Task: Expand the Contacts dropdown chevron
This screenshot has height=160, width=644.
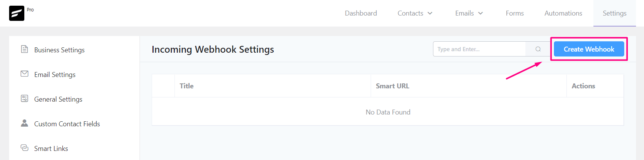Action: 430,13
